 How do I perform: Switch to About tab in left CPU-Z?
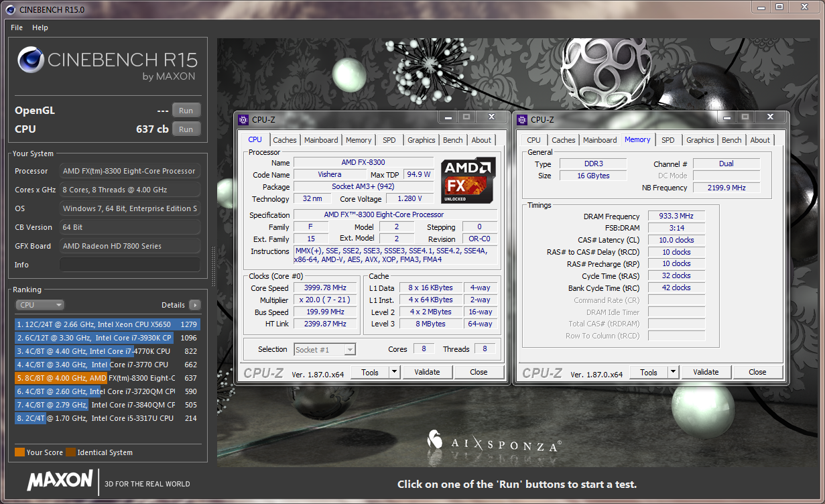click(x=481, y=140)
